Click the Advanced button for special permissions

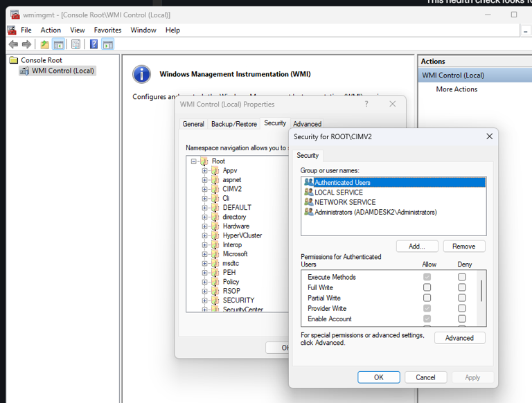tap(459, 338)
